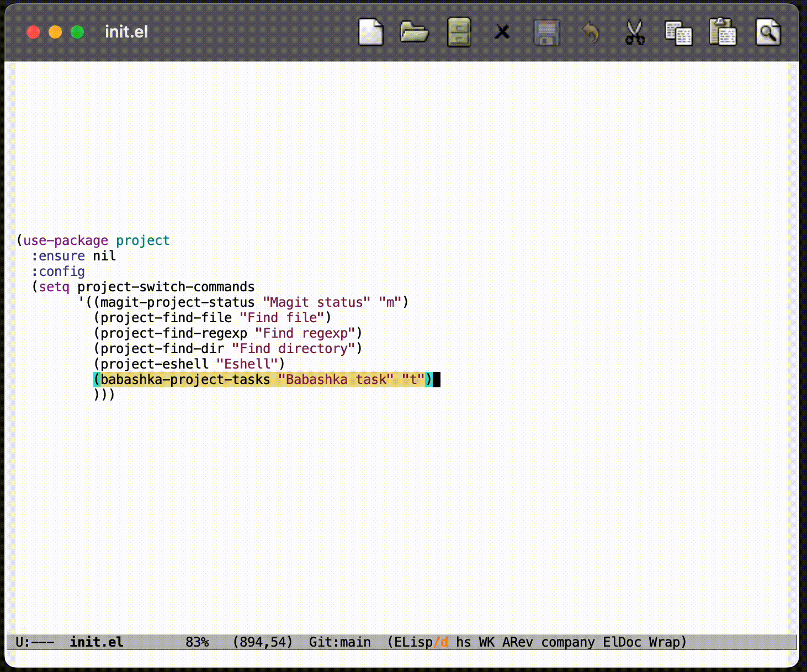Search the buffer with the magnifier icon
The width and height of the screenshot is (807, 672).
click(x=768, y=32)
